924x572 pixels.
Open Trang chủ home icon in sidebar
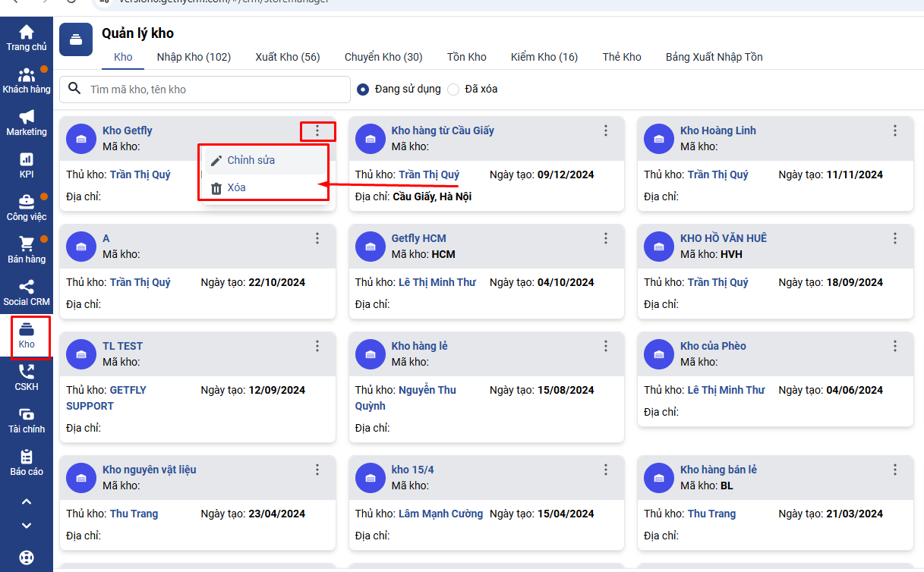pyautogui.click(x=27, y=37)
